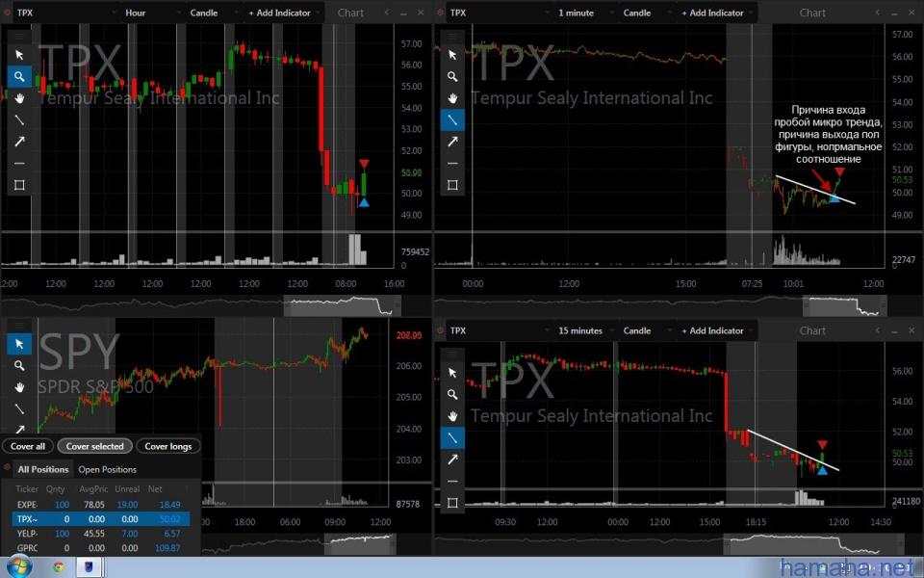Screen dimensions: 924x578
Task: Pick the arrow tool in the TPX 15 minutes chart
Action: click(452, 460)
